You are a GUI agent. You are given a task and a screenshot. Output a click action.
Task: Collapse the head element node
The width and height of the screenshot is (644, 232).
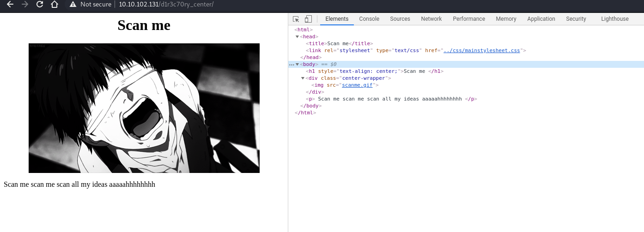[x=298, y=36]
